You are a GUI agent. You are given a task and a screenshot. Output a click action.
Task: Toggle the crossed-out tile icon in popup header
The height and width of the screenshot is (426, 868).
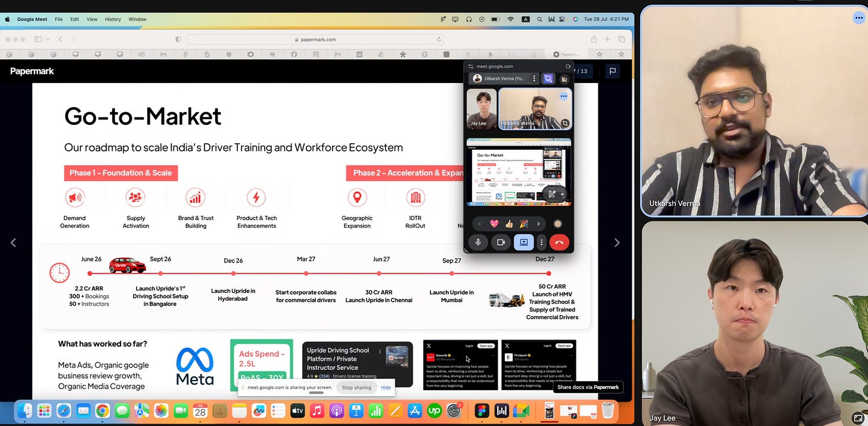pos(564,79)
